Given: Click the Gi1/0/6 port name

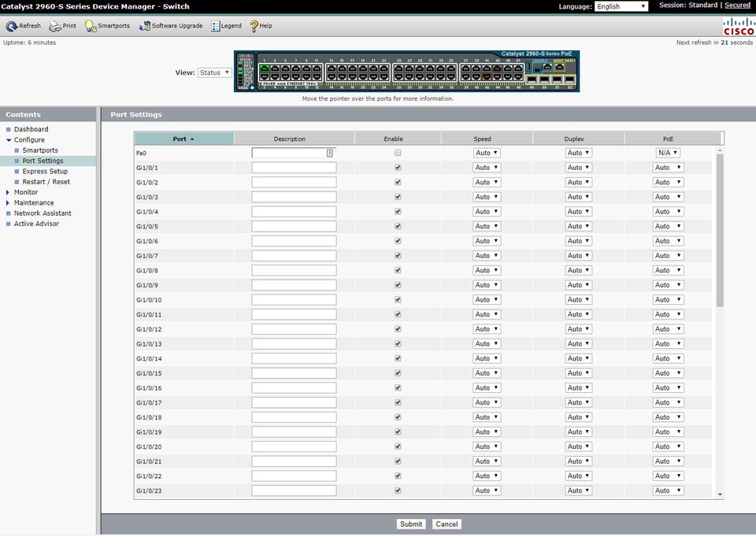Looking at the screenshot, I should (x=147, y=241).
